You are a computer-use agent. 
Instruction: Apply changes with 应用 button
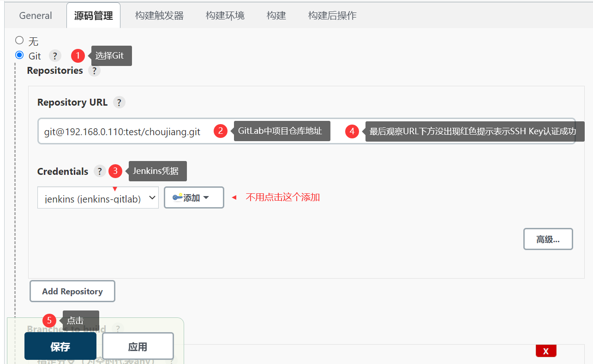[x=138, y=346]
